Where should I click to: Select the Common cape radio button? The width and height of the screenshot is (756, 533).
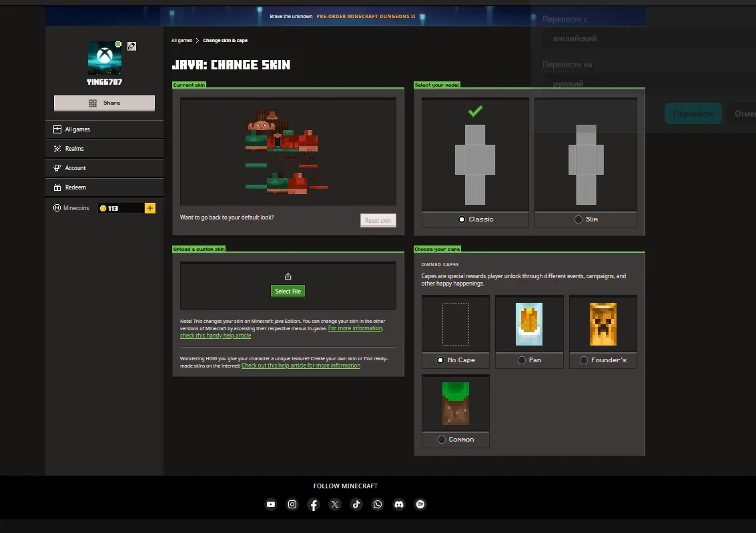[x=442, y=440]
